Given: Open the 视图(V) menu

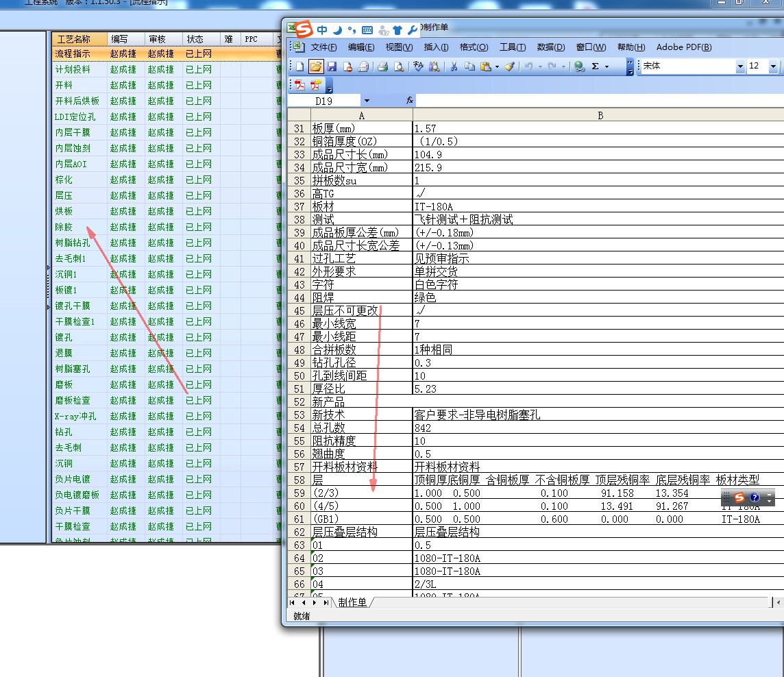Looking at the screenshot, I should (x=399, y=47).
